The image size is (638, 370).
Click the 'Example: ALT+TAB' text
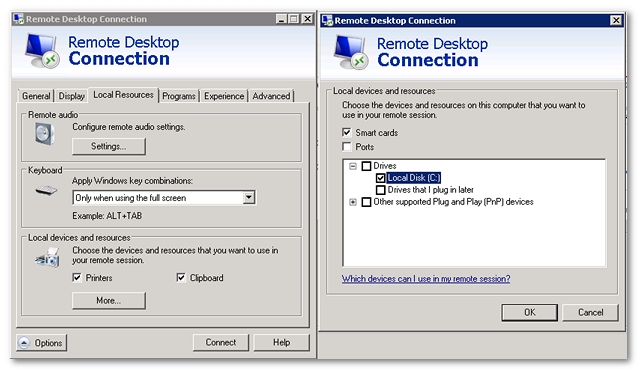pyautogui.click(x=107, y=216)
